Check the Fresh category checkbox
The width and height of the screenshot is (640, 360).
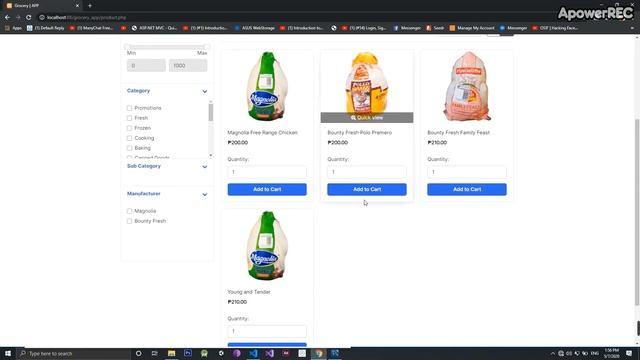pyautogui.click(x=129, y=118)
